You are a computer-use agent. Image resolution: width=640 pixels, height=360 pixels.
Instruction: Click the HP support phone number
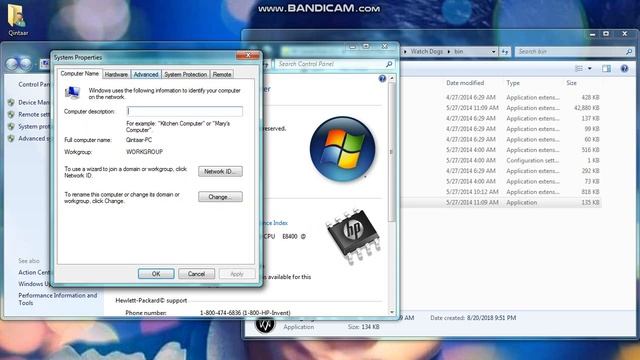coord(245,313)
